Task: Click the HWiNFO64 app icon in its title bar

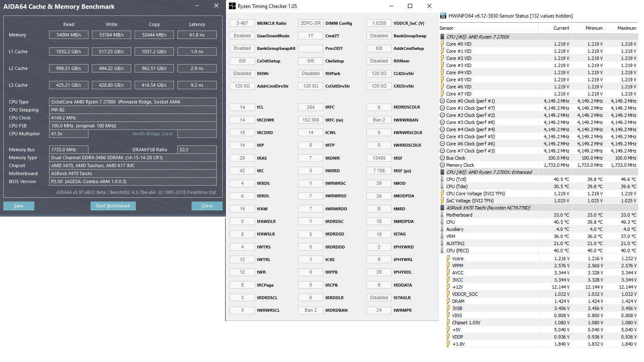Action: [x=443, y=16]
